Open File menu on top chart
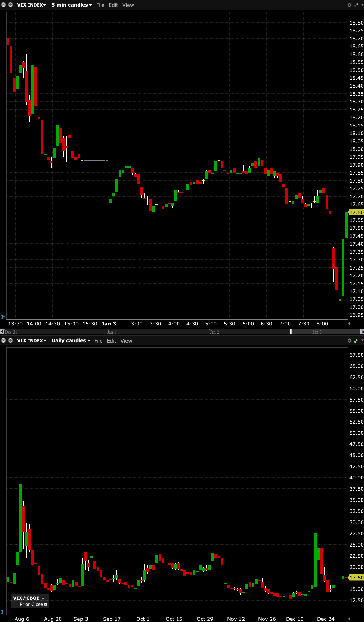The width and height of the screenshot is (364, 622). pyautogui.click(x=100, y=5)
